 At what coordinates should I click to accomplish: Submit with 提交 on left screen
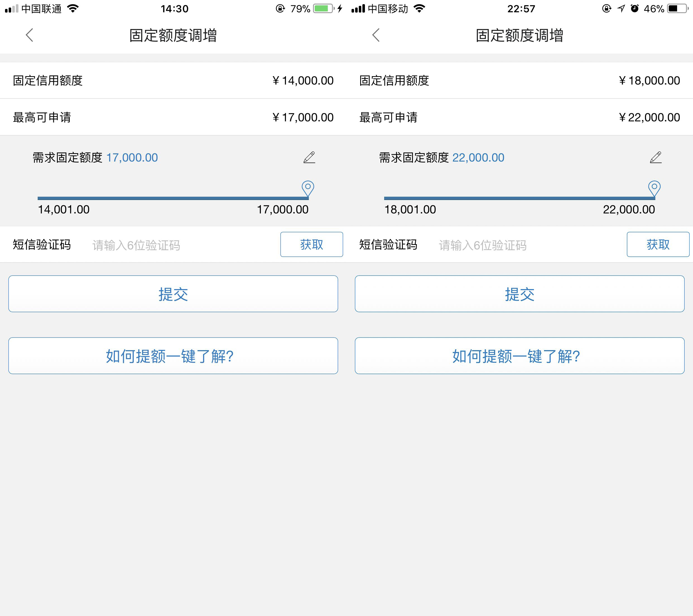click(173, 294)
